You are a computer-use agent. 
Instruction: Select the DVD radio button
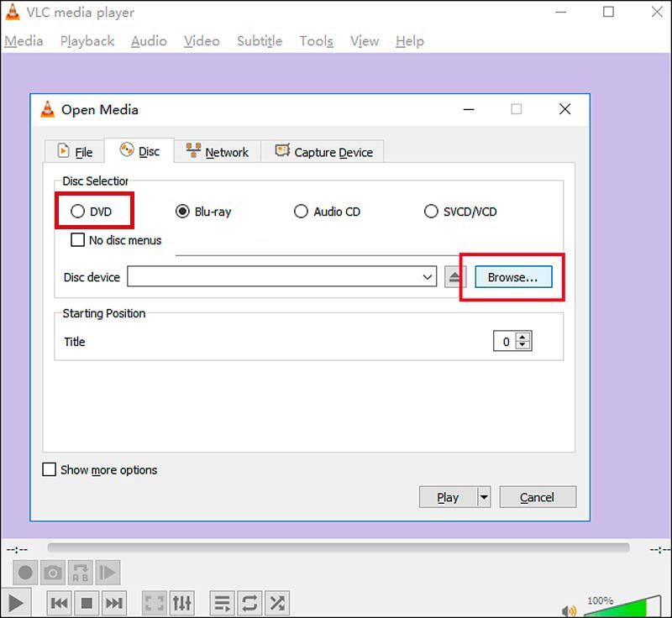(77, 212)
